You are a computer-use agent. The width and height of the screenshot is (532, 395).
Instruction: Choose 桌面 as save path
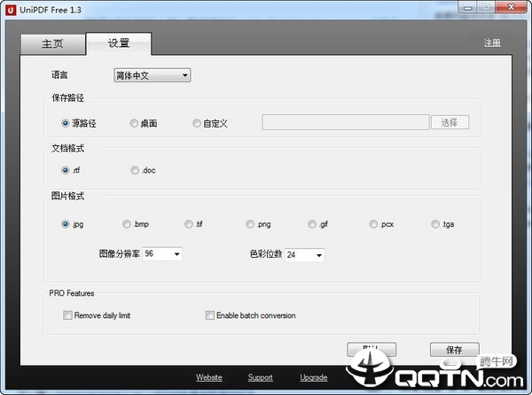[x=134, y=123]
